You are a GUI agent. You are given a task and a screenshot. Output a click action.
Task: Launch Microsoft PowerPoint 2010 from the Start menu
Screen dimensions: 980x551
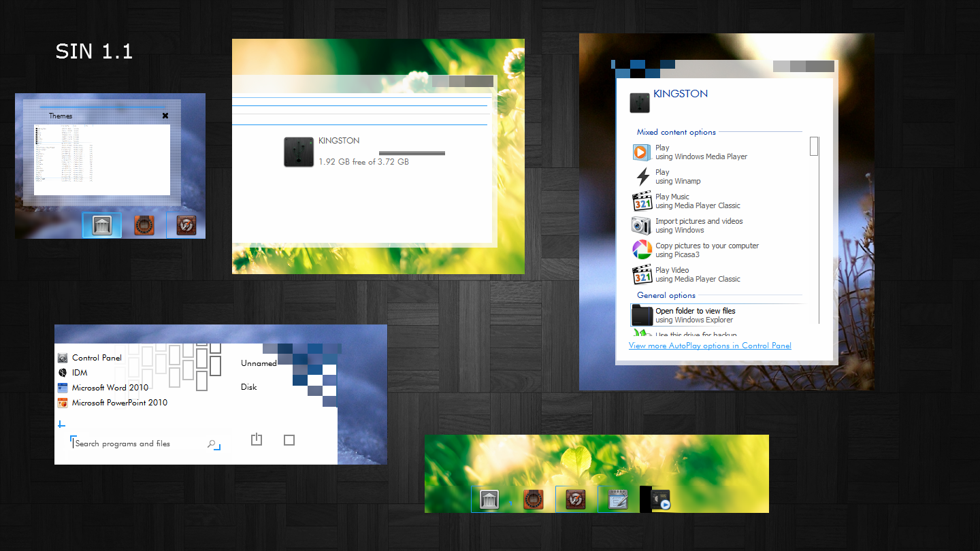point(112,403)
